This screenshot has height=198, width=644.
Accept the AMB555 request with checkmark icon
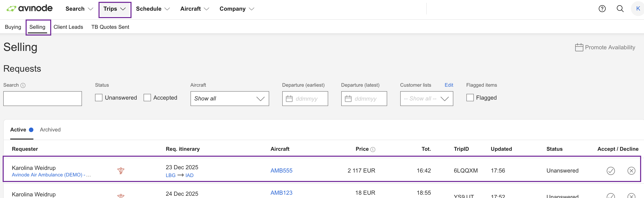point(610,171)
